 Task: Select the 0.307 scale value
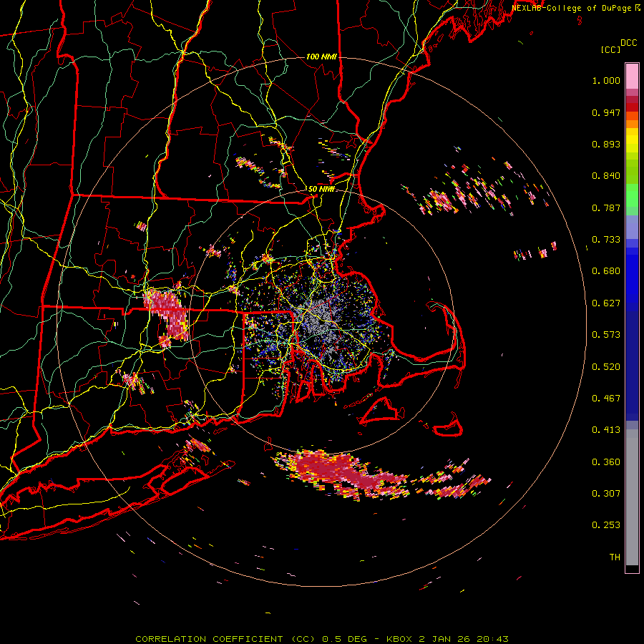coord(606,494)
